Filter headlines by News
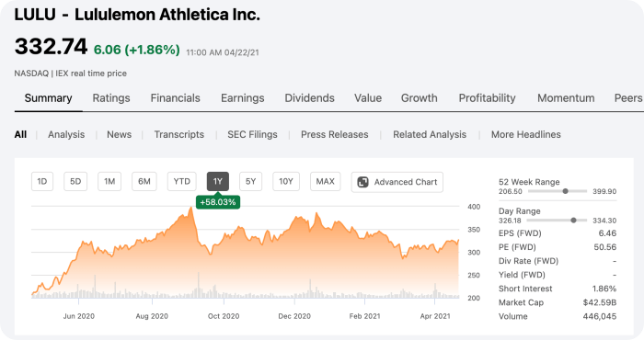This screenshot has height=340, width=644. 119,134
